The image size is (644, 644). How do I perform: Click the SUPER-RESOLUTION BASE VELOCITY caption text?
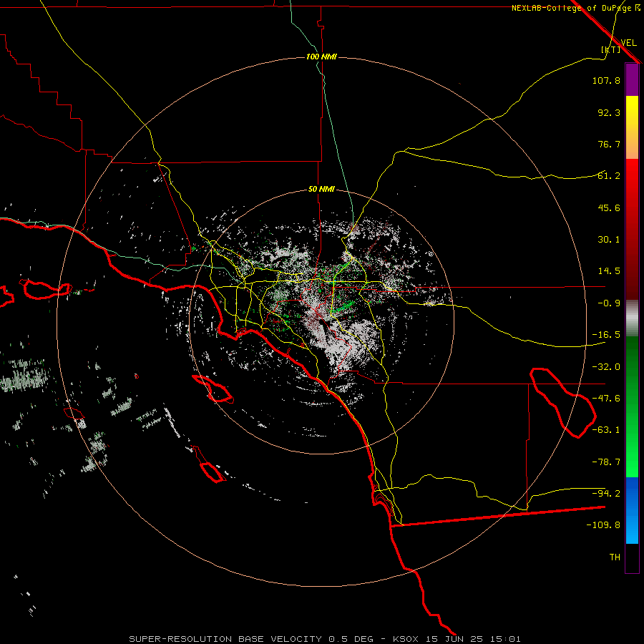click(x=227, y=639)
